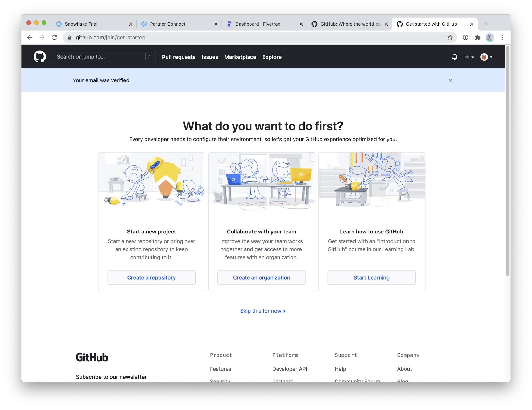532x410 pixels.
Task: Open the notifications bell icon
Action: point(455,57)
